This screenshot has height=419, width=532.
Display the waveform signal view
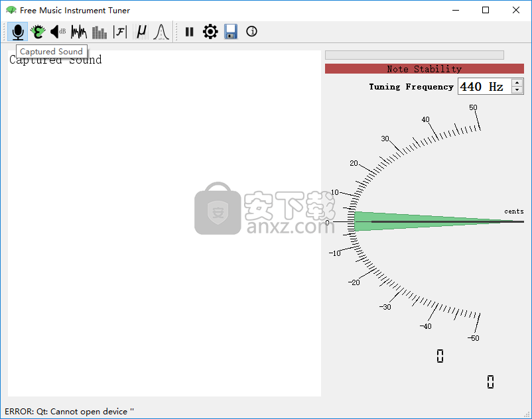point(79,32)
